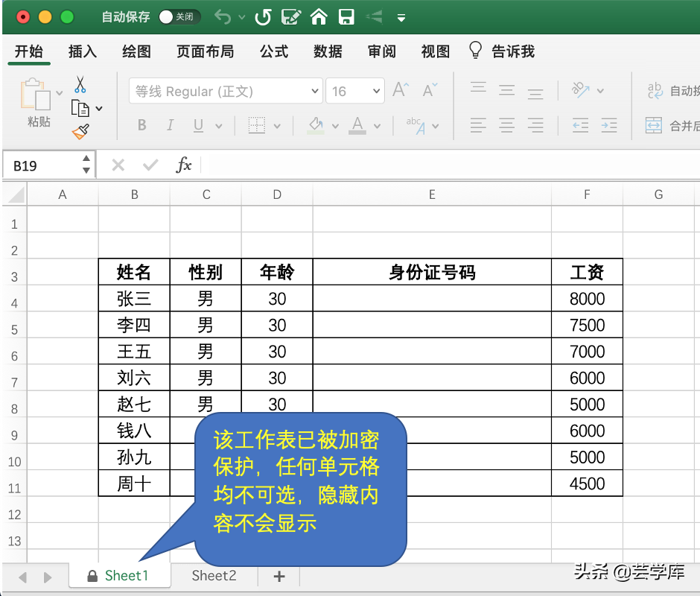Click the Select All corner triangle
The height and width of the screenshot is (596, 700).
click(15, 194)
